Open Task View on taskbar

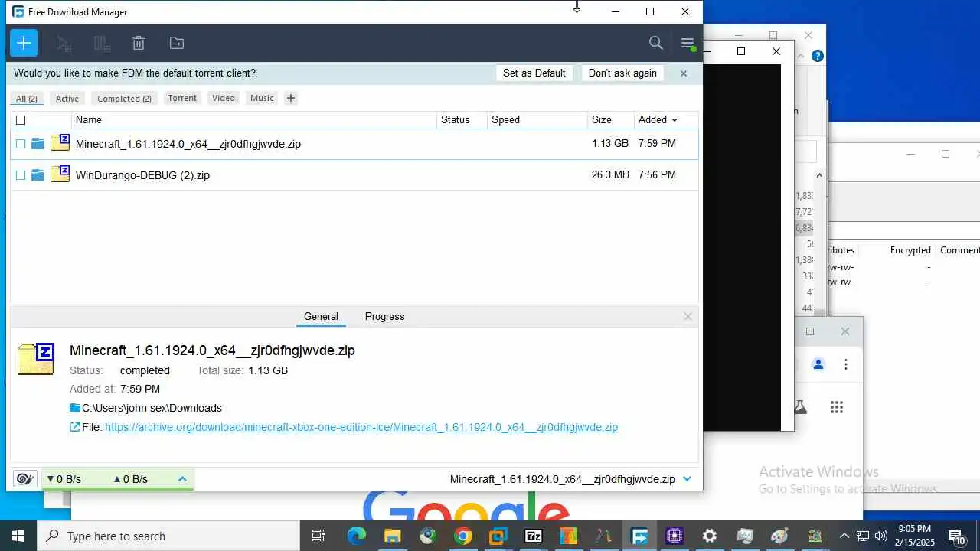(x=318, y=536)
